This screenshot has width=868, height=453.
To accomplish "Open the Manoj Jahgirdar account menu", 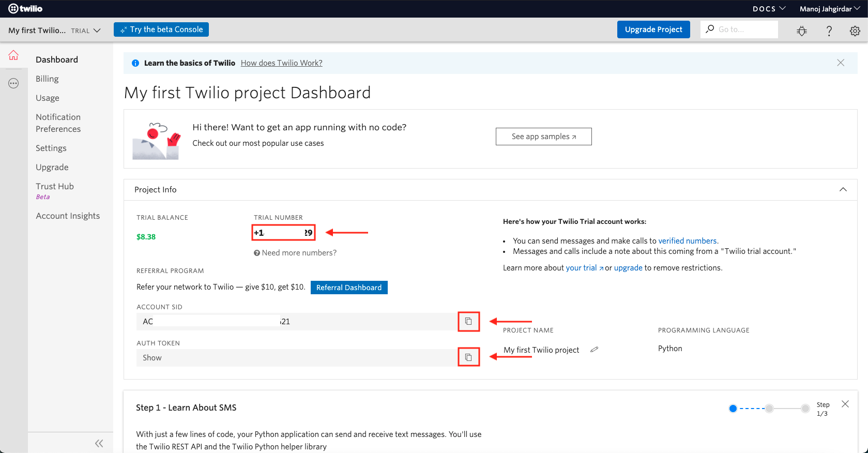I will [x=830, y=9].
